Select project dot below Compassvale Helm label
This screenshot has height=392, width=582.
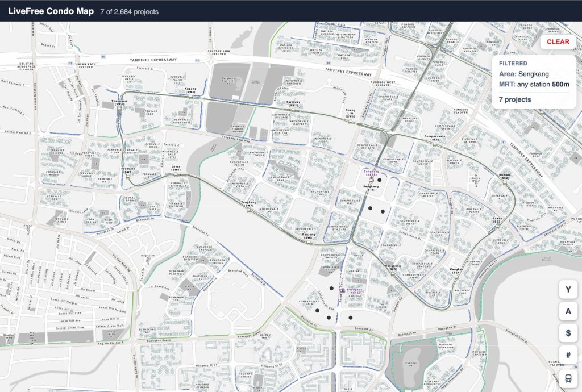point(317,311)
